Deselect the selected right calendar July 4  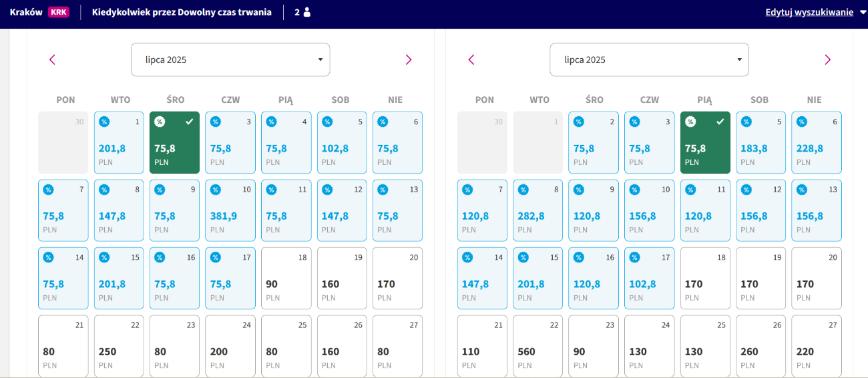click(x=705, y=142)
